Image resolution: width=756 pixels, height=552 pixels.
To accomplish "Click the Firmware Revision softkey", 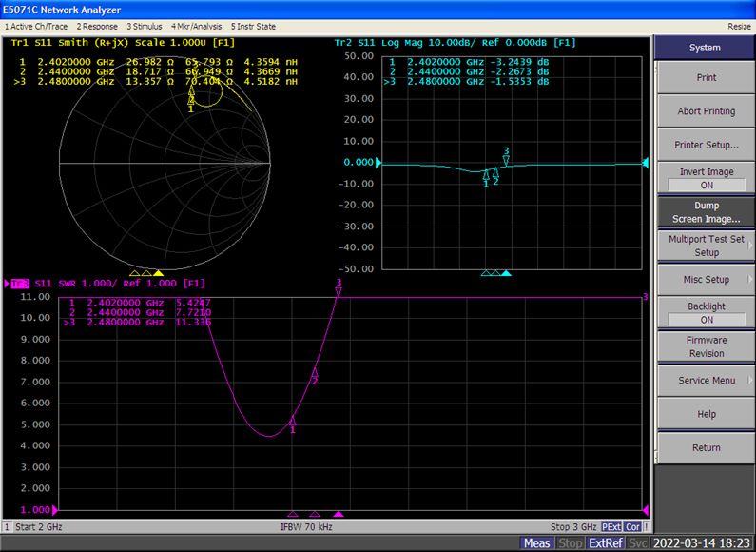I will 707,347.
